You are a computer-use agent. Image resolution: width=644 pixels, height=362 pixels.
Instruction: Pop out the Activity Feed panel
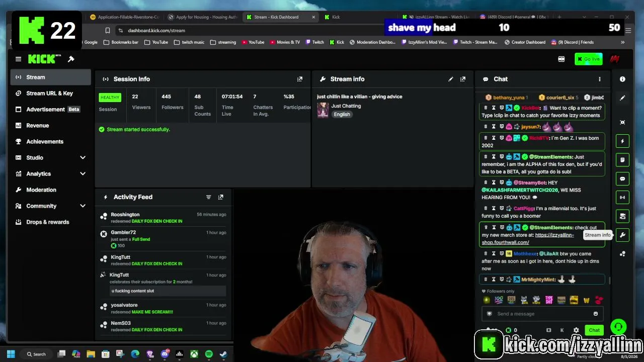[x=220, y=197]
